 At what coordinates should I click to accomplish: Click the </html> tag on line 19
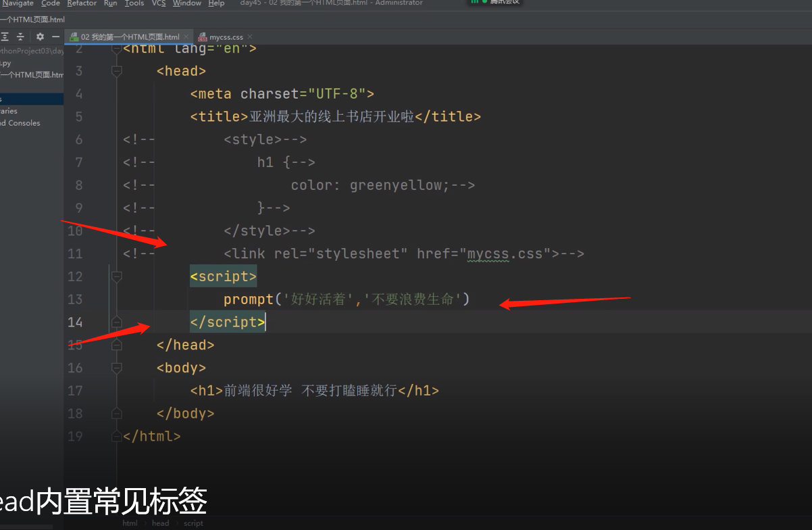click(x=152, y=436)
